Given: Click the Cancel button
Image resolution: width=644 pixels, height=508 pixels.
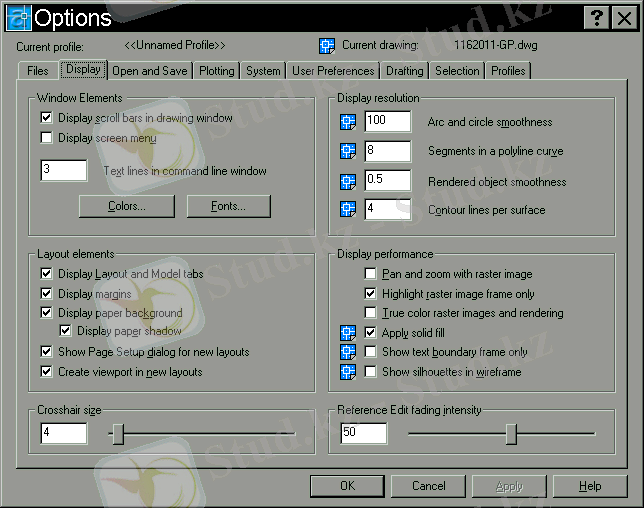Looking at the screenshot, I should tap(428, 486).
